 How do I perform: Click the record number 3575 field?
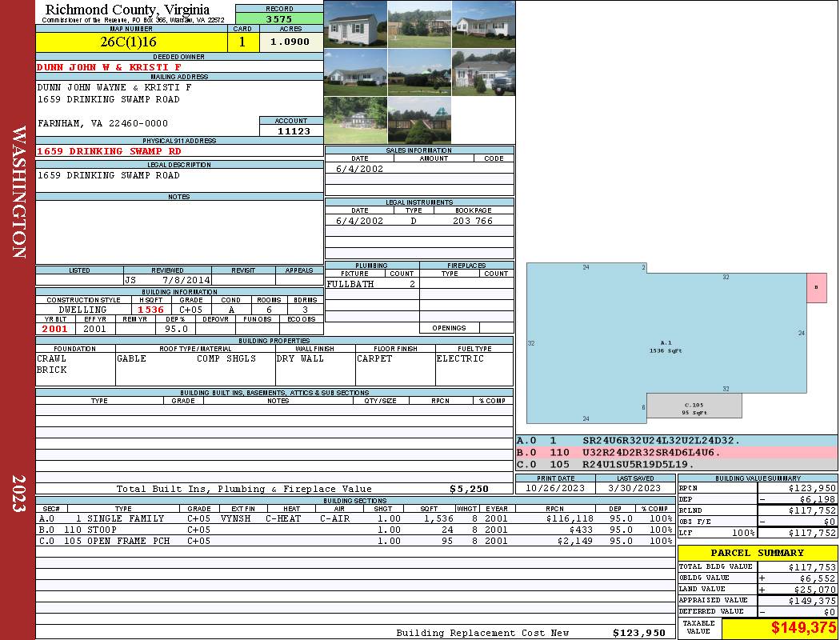(x=279, y=18)
